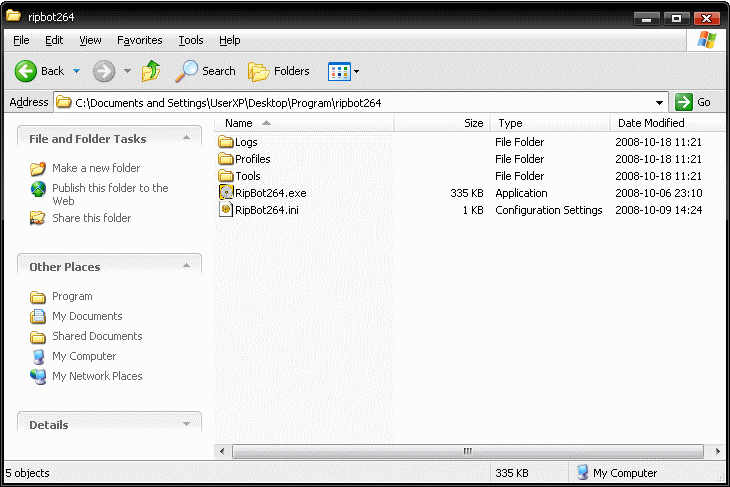Viewport: 730px width, 487px height.
Task: Open the Views dropdown menu
Action: coord(344,71)
